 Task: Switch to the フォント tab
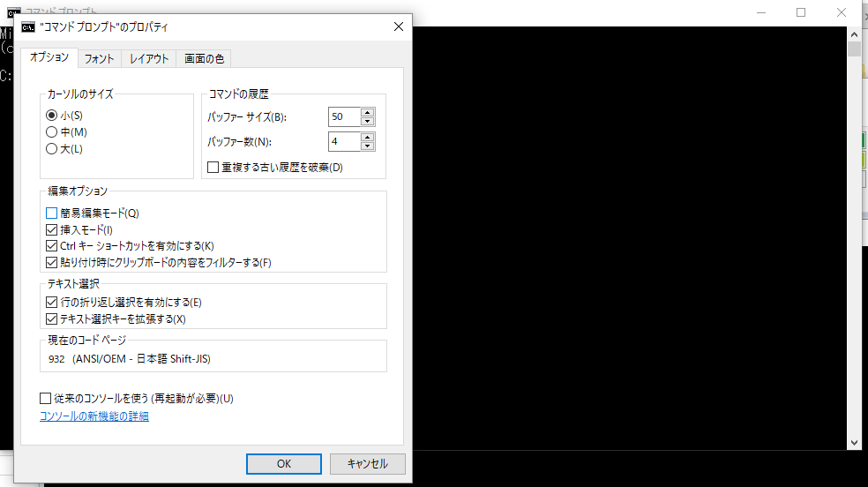tap(99, 58)
